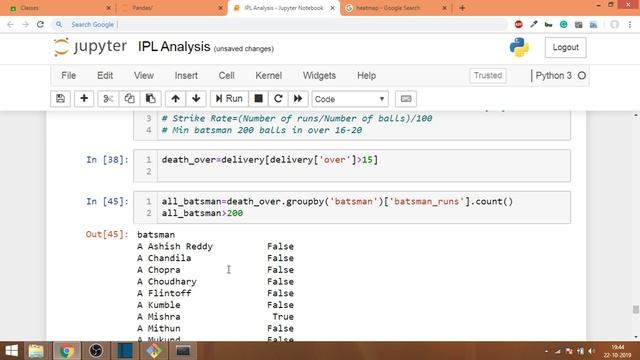The image size is (640, 360).
Task: Click the OBS Studio taskbar icon
Action: click(96, 351)
